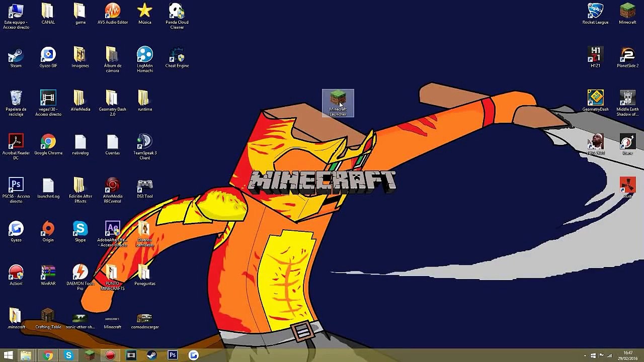Viewport: 644px width, 362px height.
Task: Show hidden system tray icons
Action: coord(585,355)
